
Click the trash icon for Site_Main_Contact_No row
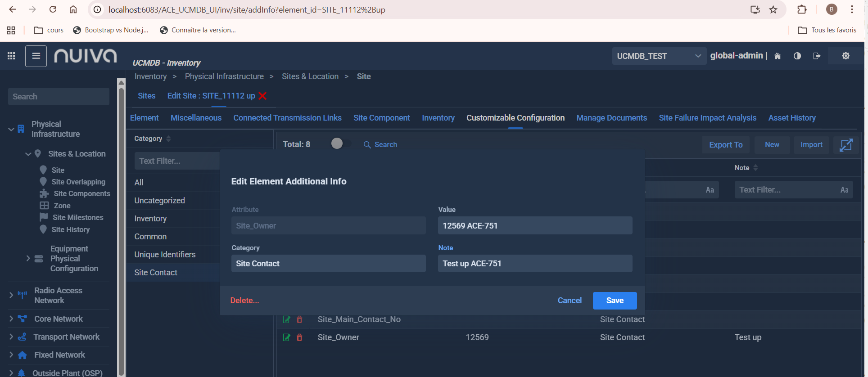pyautogui.click(x=299, y=319)
